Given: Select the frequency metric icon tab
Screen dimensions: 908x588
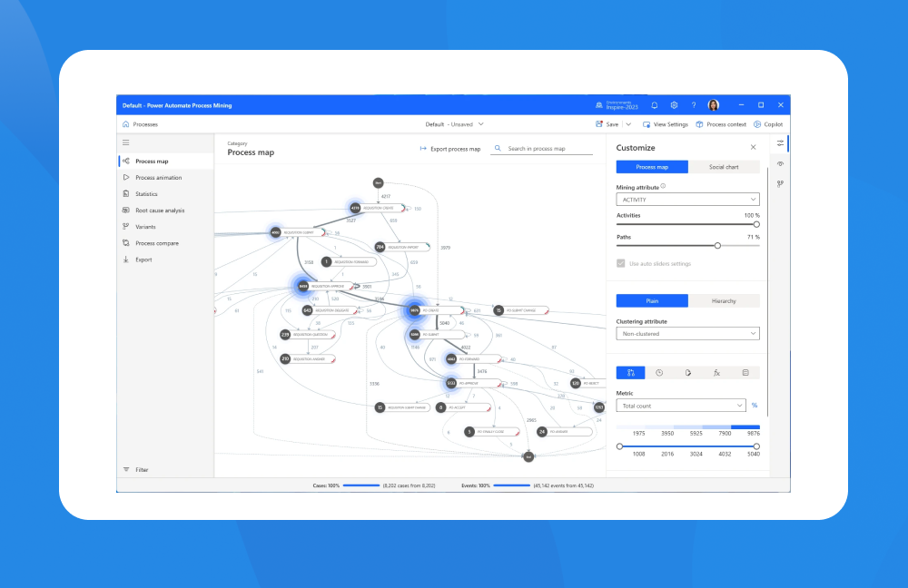Looking at the screenshot, I should click(x=631, y=373).
